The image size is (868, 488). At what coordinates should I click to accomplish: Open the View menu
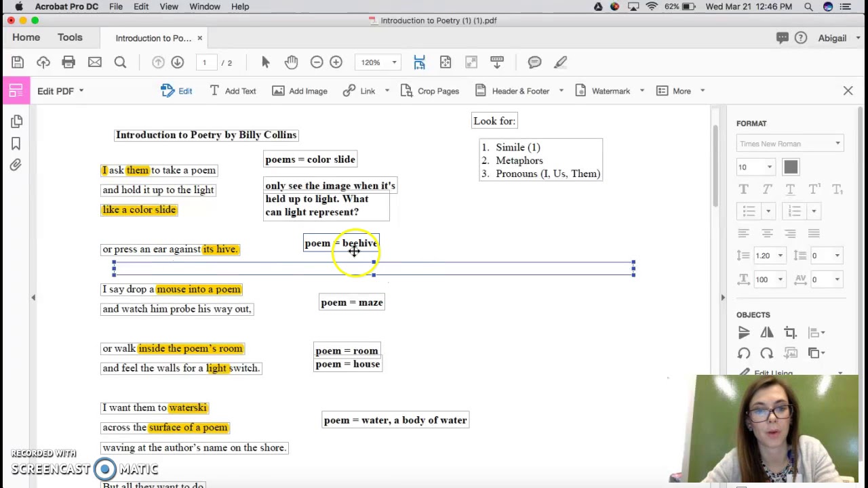(169, 7)
